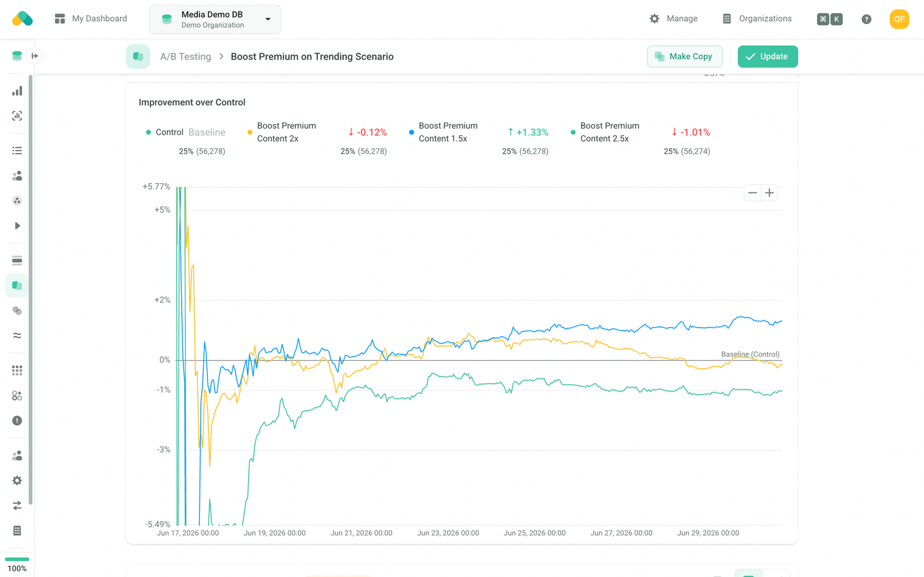
Task: Toggle Boost Premium Content 2x series
Action: 281,132
